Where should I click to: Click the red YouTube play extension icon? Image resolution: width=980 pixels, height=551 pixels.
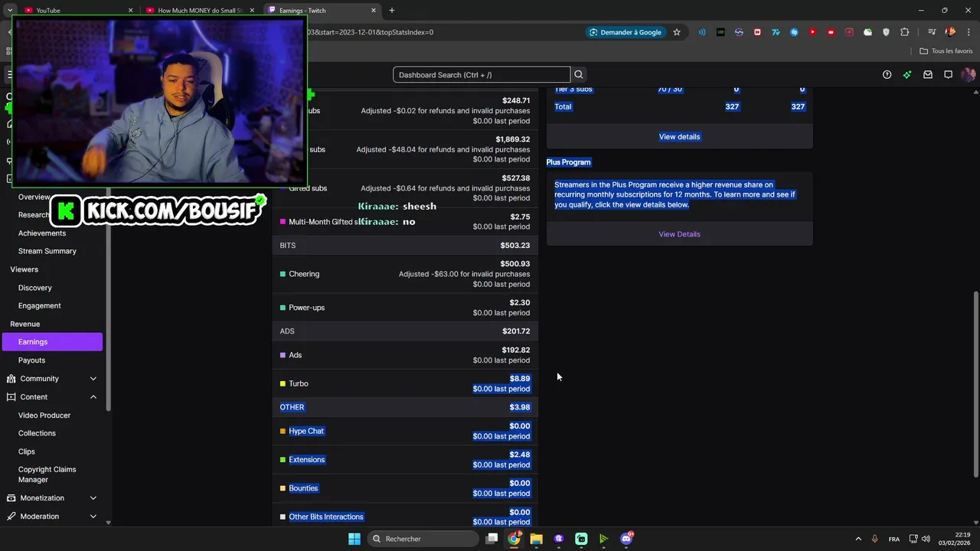pyautogui.click(x=812, y=32)
